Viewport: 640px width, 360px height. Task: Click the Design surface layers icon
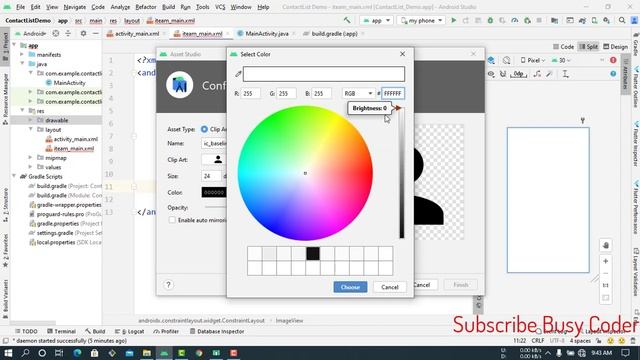coord(491,60)
